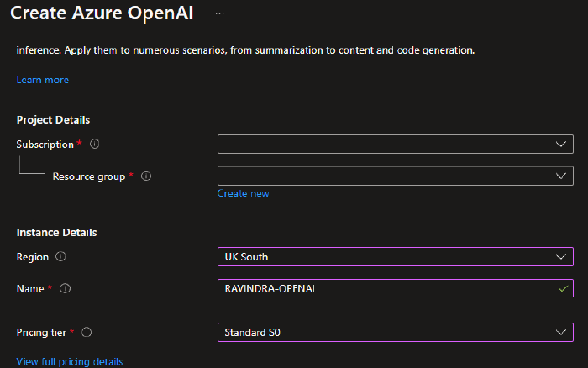The height and width of the screenshot is (368, 588).
Task: Click the Region field label
Action: point(32,257)
